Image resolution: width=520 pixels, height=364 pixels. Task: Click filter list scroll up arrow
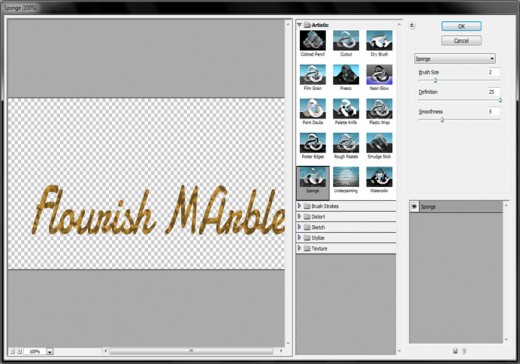[x=399, y=24]
